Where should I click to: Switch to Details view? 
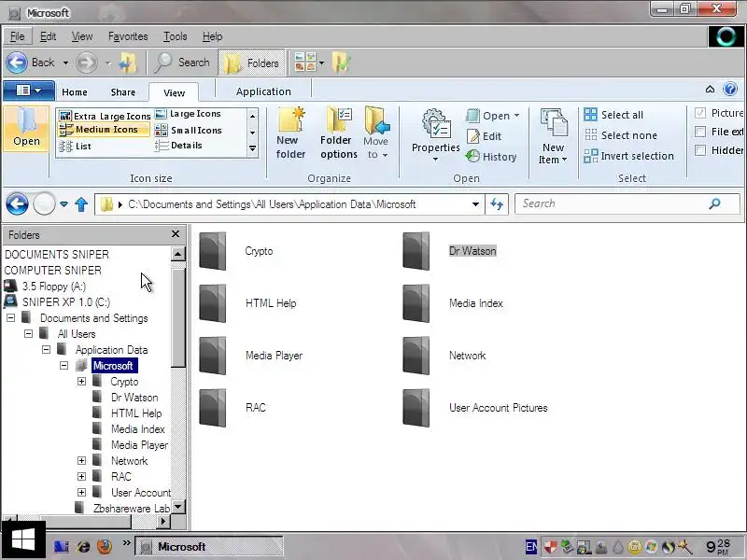point(178,146)
